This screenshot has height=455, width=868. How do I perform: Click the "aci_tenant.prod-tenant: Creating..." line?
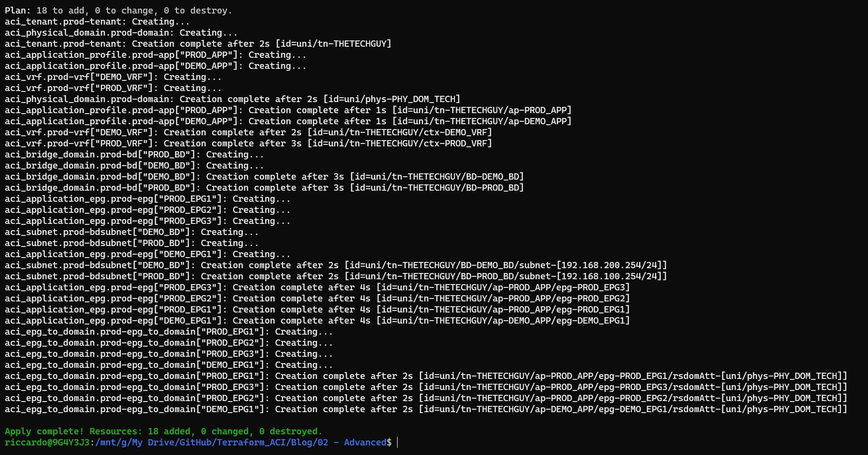[x=97, y=22]
